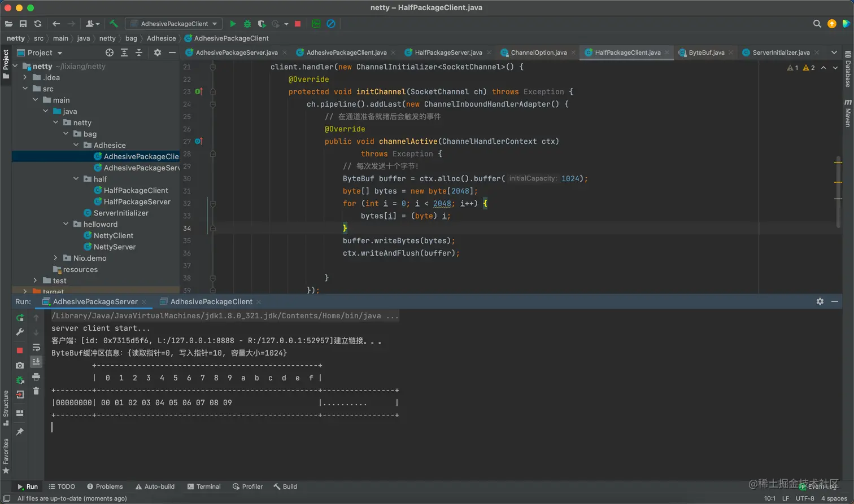Collapse the half package
Viewport: 854px width, 504px height.
pyautogui.click(x=76, y=179)
